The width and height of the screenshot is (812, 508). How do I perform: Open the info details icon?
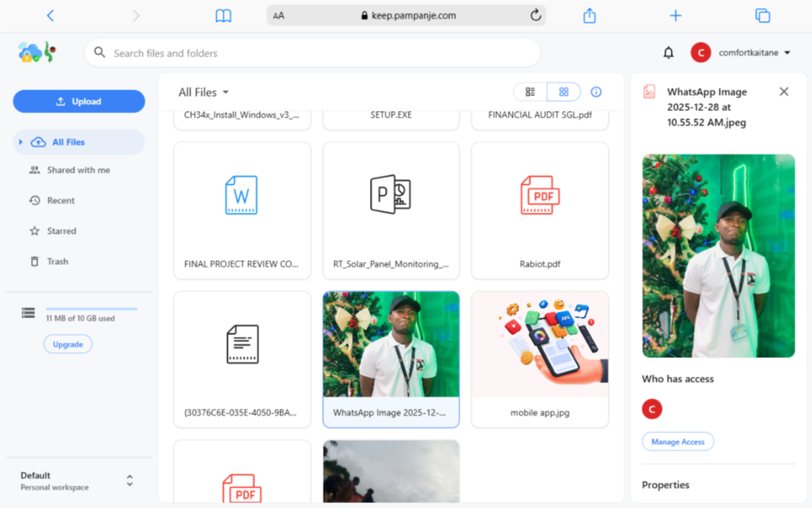point(596,92)
